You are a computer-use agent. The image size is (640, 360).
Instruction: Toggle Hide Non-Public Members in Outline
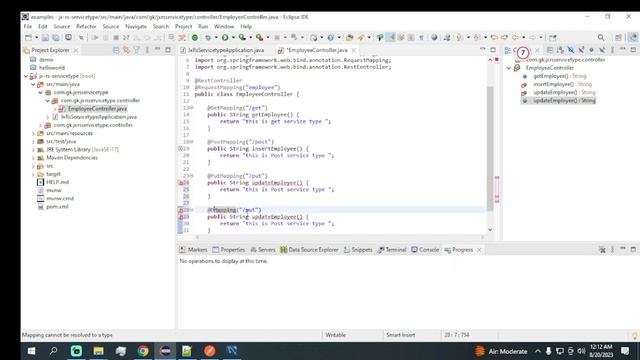click(591, 50)
